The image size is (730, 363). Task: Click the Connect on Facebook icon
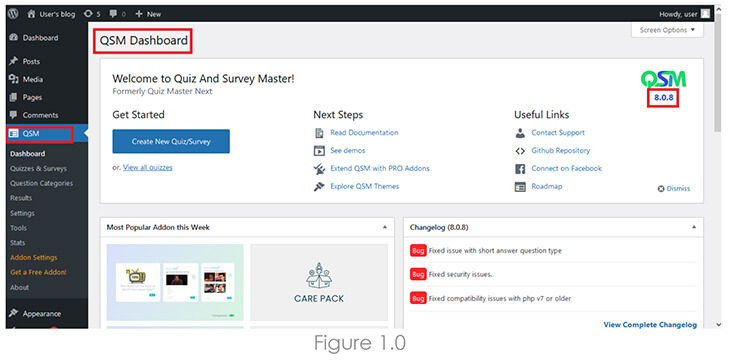pos(520,168)
